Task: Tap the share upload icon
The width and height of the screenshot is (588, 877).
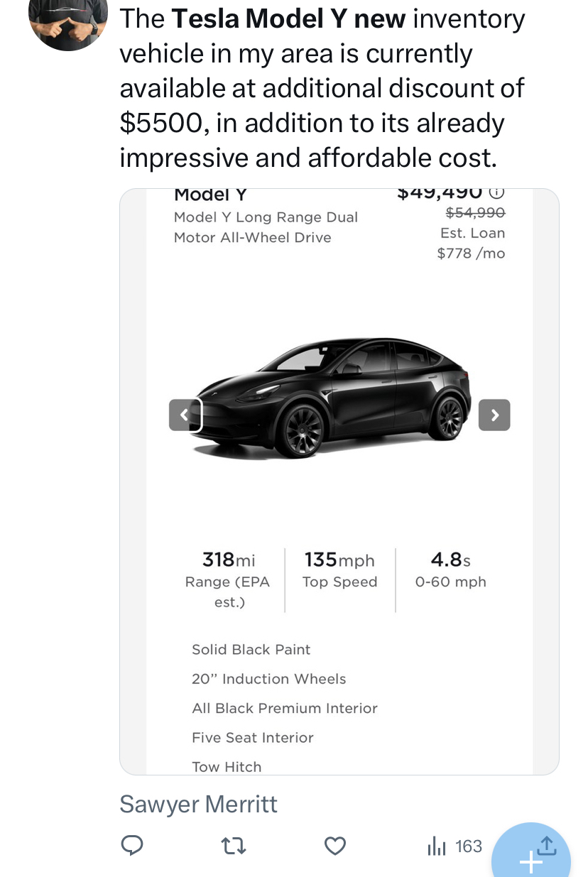Action: click(547, 844)
